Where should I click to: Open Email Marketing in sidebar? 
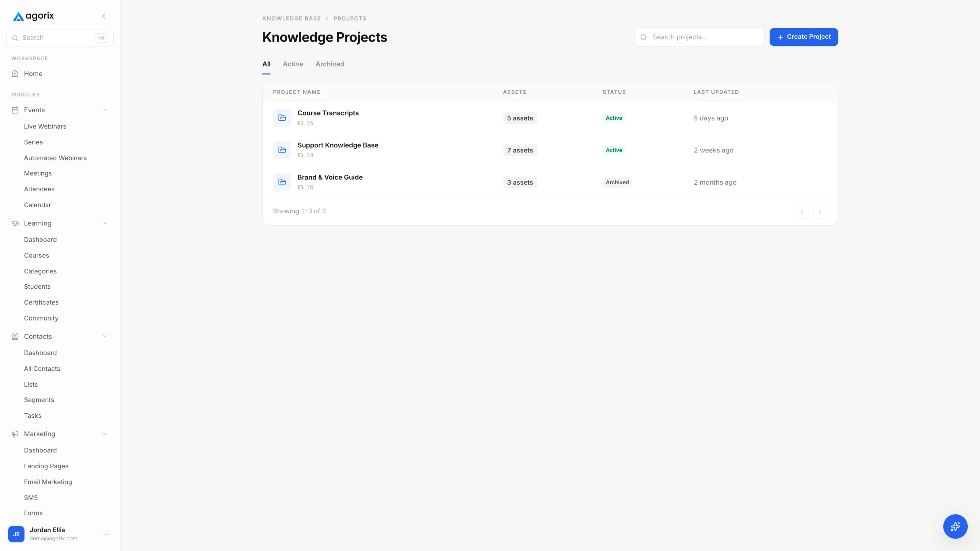coord(48,482)
